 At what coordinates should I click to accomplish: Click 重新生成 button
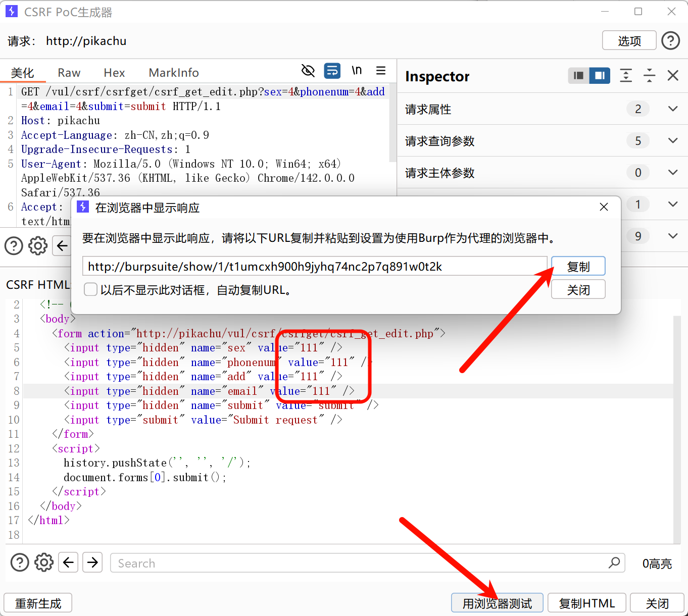[x=38, y=603]
